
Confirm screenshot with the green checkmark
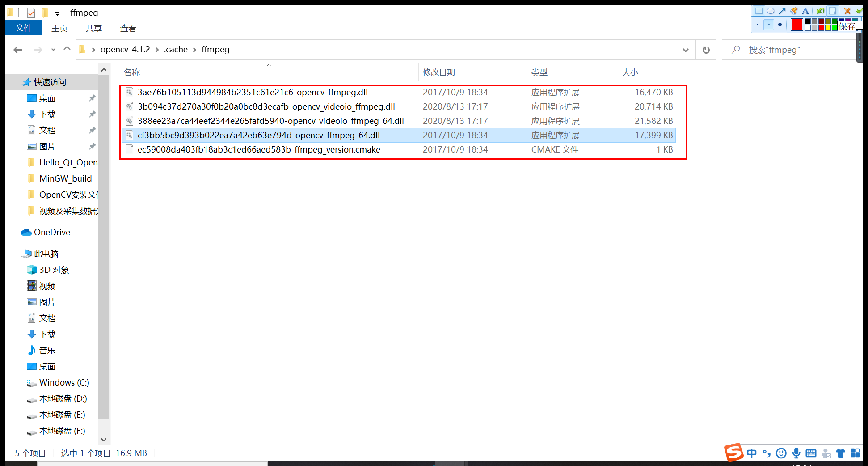click(x=859, y=11)
